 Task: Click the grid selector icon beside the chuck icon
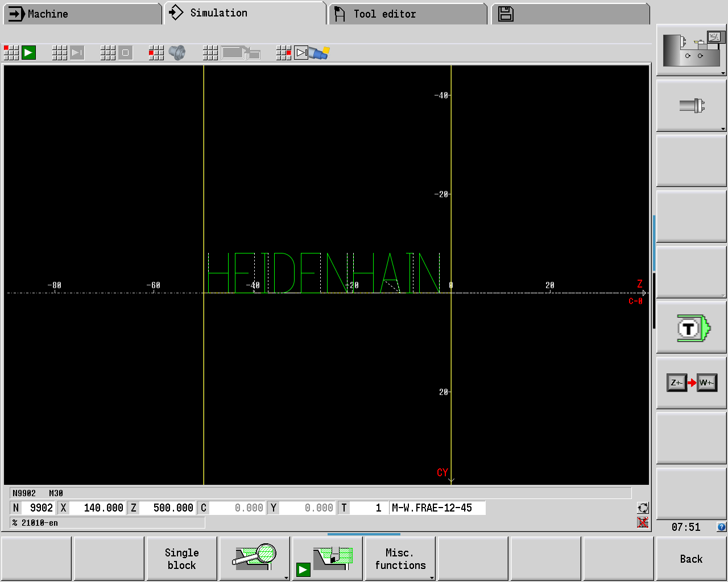(x=156, y=53)
